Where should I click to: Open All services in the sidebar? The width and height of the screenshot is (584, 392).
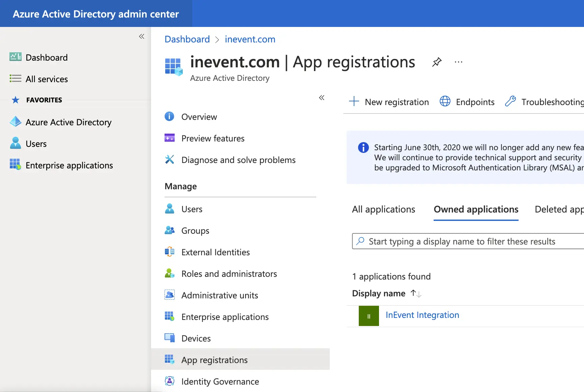pos(47,79)
